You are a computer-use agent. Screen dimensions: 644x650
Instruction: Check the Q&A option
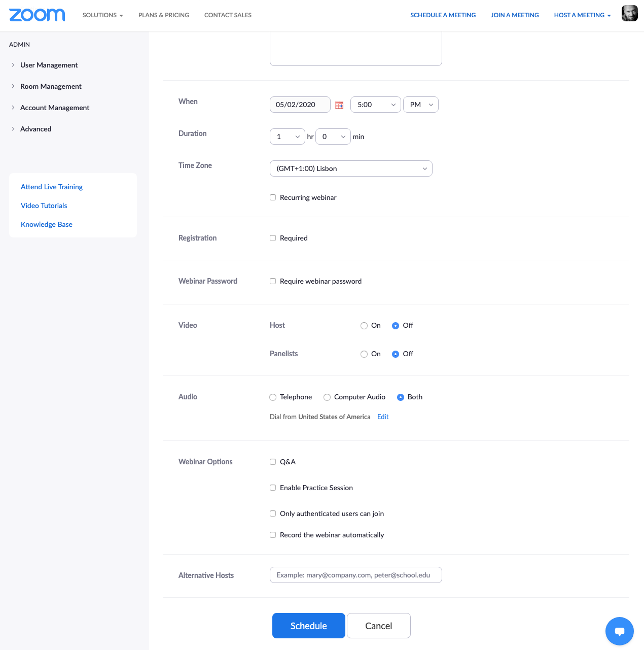point(273,462)
